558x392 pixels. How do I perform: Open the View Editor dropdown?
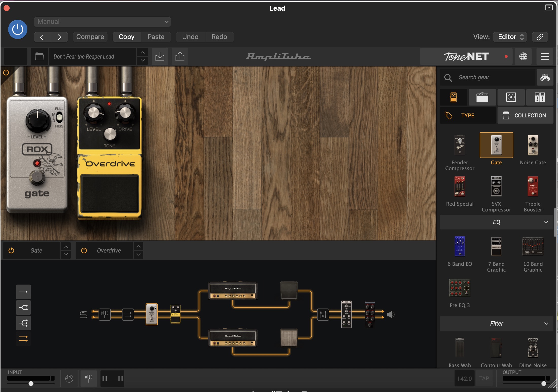[x=510, y=37]
